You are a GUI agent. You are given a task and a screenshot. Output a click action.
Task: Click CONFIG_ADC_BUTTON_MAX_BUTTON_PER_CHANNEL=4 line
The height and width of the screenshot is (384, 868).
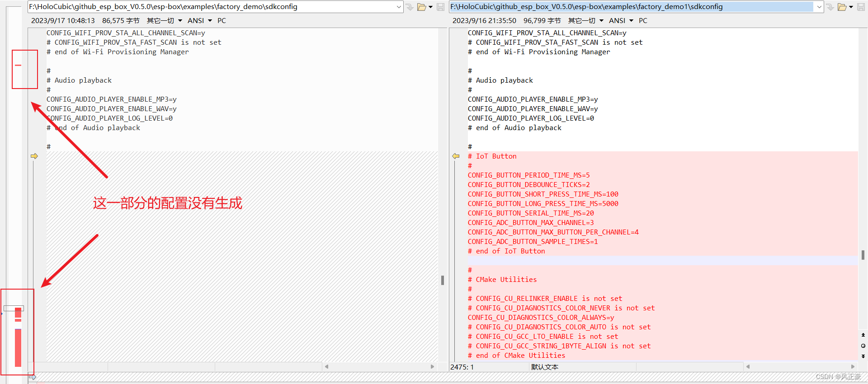click(553, 232)
